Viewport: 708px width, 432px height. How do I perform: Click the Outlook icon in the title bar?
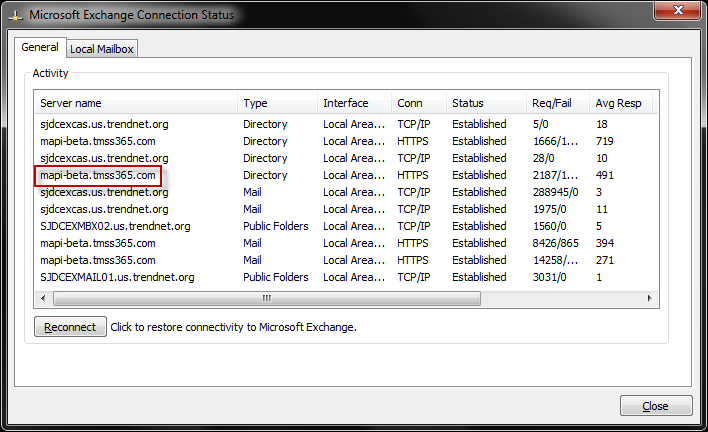point(15,16)
